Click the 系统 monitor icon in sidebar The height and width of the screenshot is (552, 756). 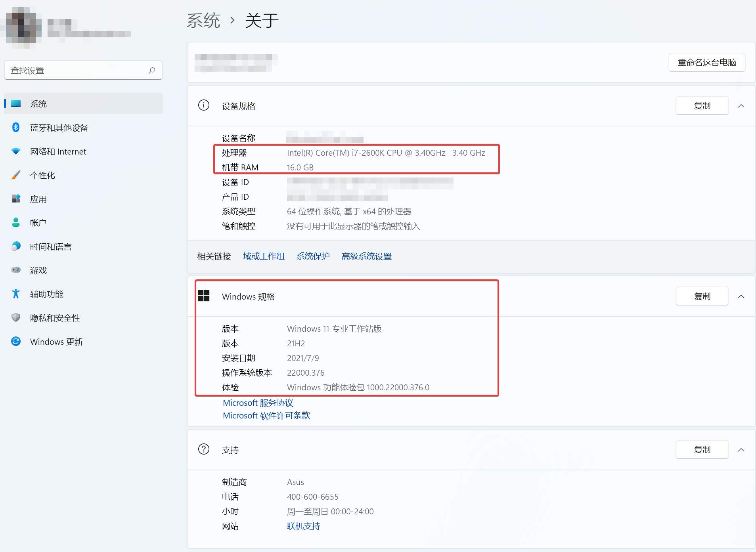pos(16,104)
